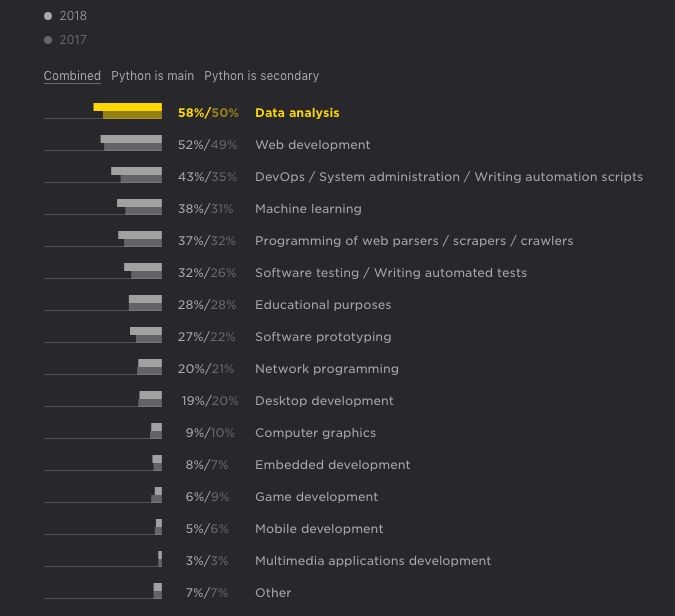
Task: Click the 20%/21% value
Action: 206,369
